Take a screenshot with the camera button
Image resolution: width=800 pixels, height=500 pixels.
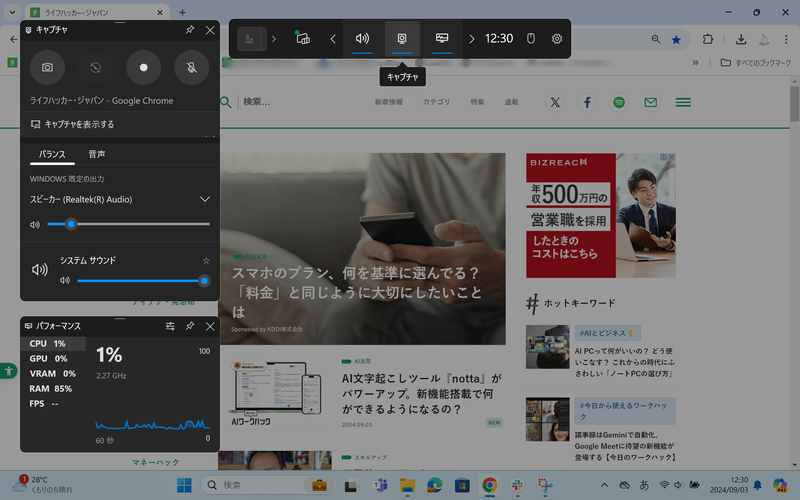[47, 68]
